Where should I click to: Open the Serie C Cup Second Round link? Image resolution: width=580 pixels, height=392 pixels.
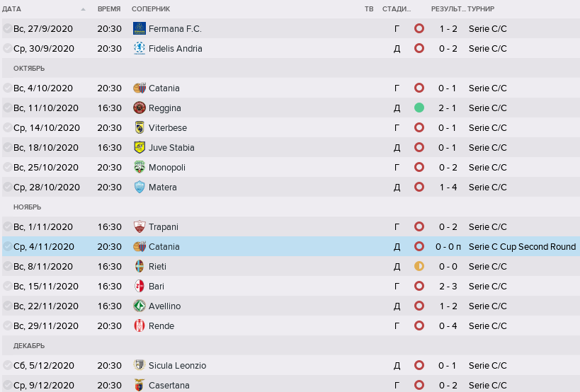(522, 247)
